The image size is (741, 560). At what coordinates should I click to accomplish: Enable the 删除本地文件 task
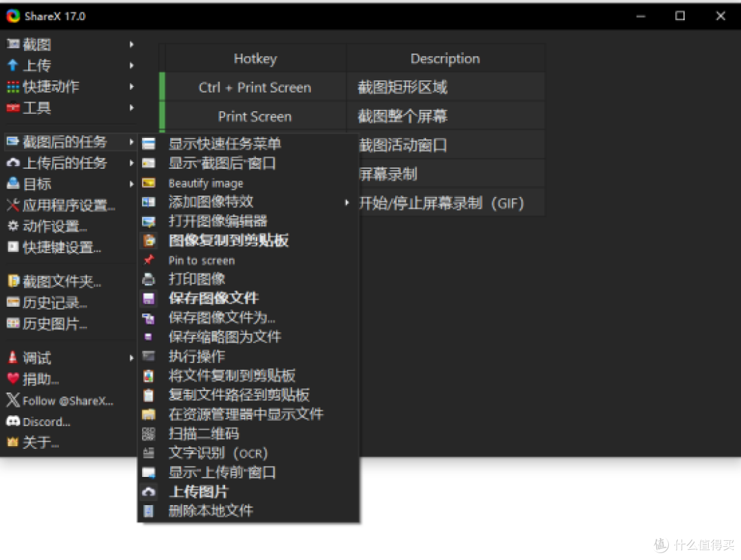click(250, 511)
